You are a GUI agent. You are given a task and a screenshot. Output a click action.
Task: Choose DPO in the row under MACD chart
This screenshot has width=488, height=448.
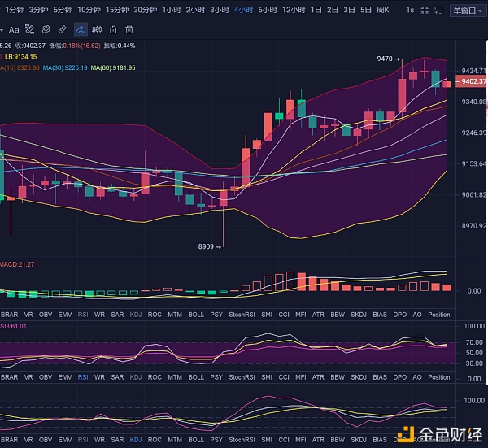pyautogui.click(x=400, y=315)
